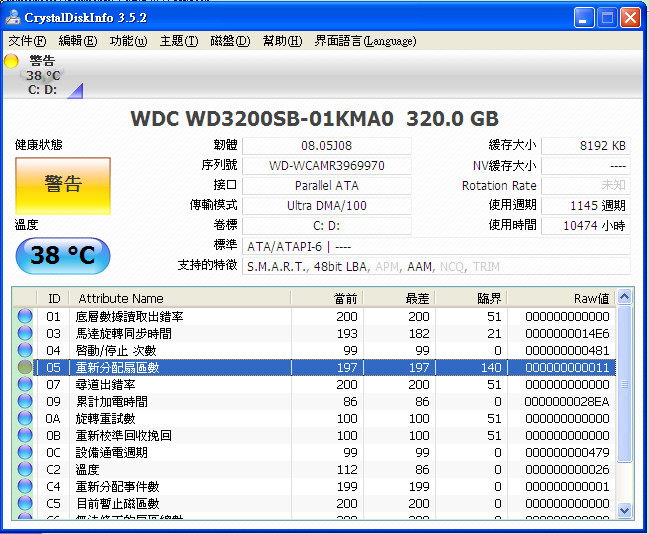649x534 pixels.
Task: Click the yellow warning disk status circle
Action: [11, 61]
